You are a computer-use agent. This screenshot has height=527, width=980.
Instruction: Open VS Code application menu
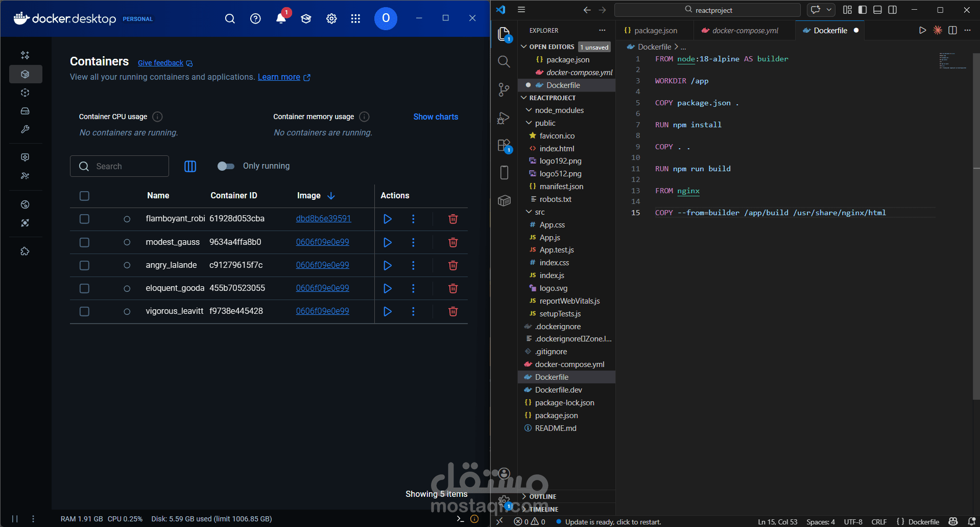[x=521, y=10]
